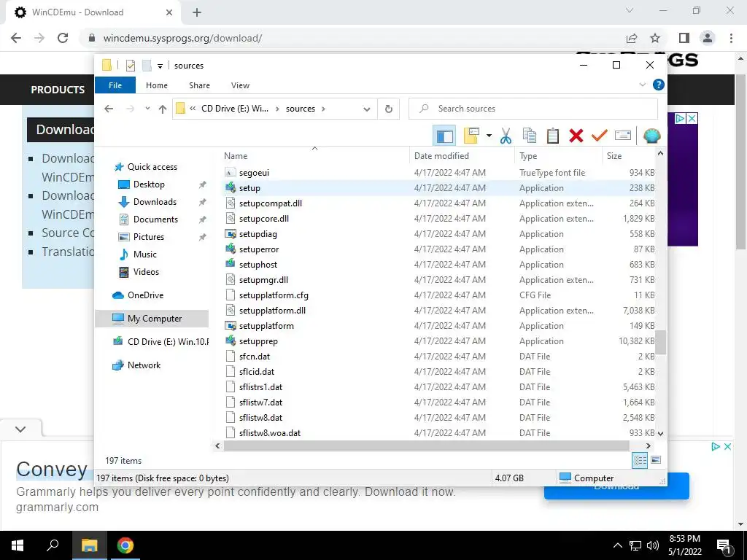
Task: Click the properties icon in title bar
Action: pos(130,66)
